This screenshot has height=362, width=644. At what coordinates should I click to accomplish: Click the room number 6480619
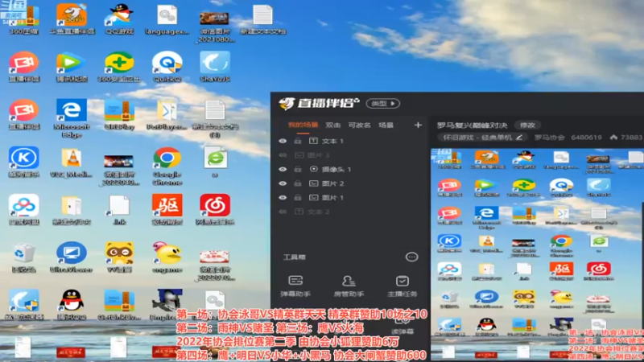click(586, 138)
